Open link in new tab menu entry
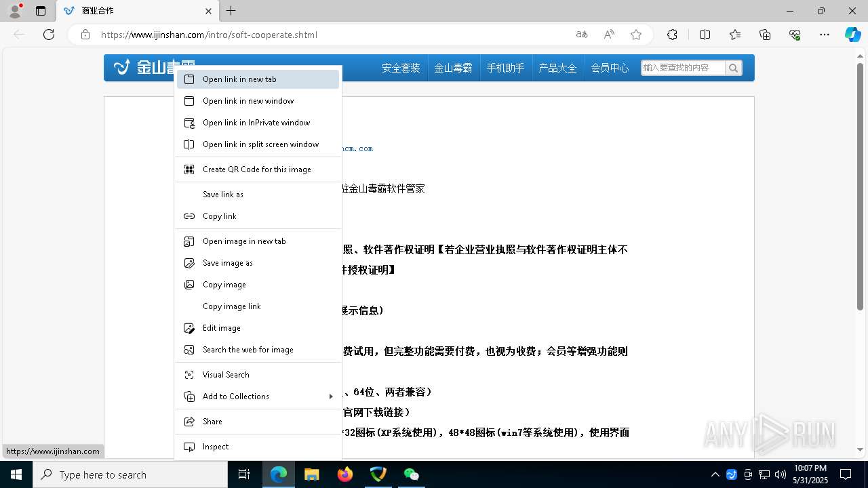The image size is (868, 488). [258, 79]
